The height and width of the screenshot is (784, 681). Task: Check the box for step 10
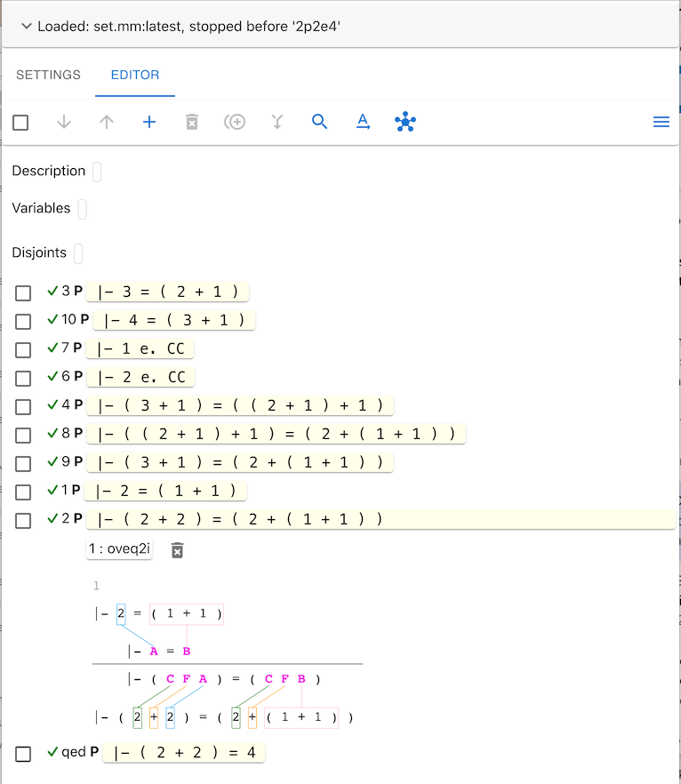pyautogui.click(x=23, y=322)
